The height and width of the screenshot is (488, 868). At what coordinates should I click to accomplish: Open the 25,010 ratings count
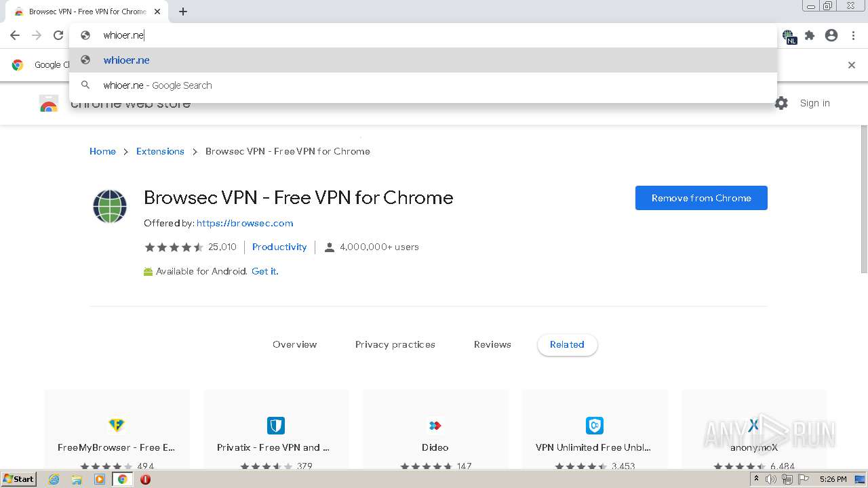pos(222,247)
